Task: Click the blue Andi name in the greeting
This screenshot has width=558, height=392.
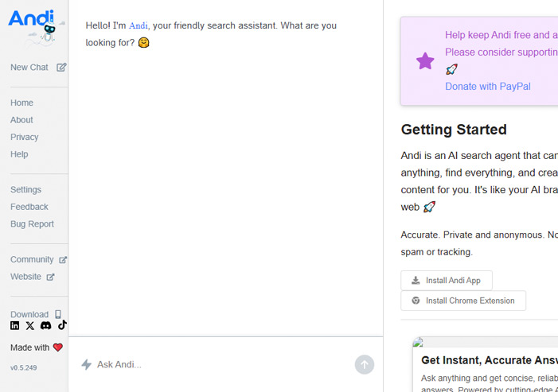Action: (x=138, y=25)
